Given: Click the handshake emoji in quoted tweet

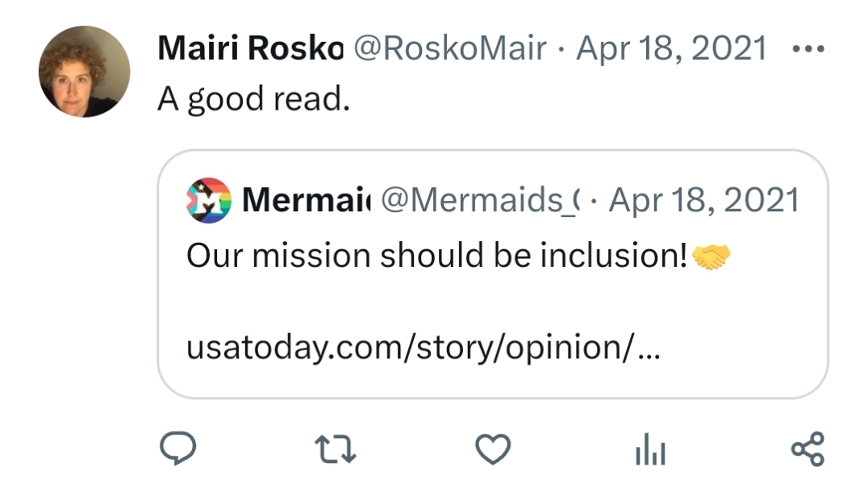Looking at the screenshot, I should [712, 257].
